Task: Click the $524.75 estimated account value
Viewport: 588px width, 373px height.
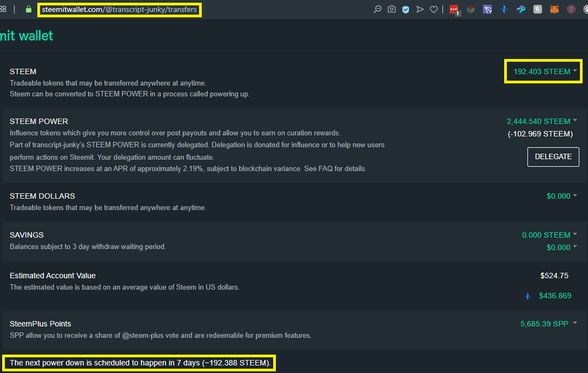Action: pyautogui.click(x=554, y=276)
